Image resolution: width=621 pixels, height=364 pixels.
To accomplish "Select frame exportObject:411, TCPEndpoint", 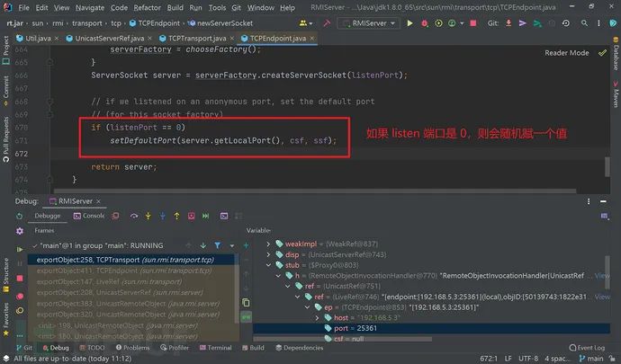I will click(x=131, y=271).
